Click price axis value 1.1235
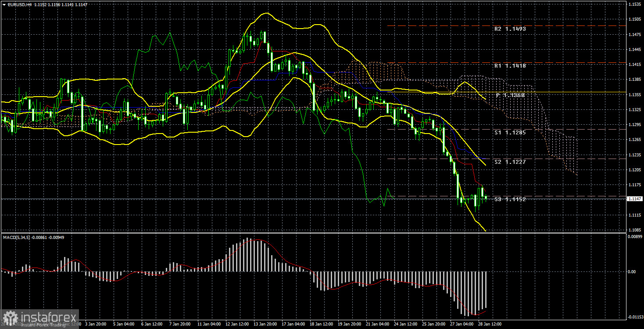Viewport: 644px width, 329px height. (x=634, y=155)
